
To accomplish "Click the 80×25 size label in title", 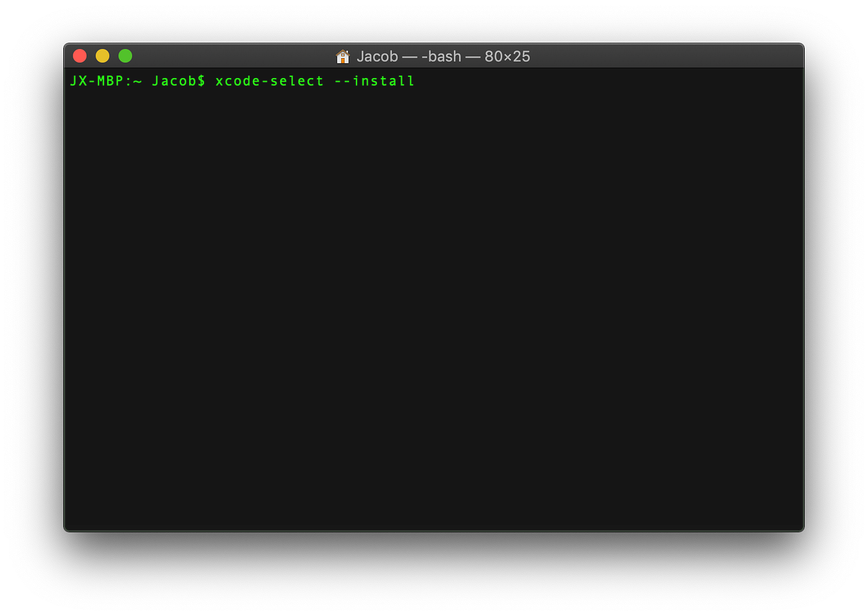I will [x=507, y=56].
